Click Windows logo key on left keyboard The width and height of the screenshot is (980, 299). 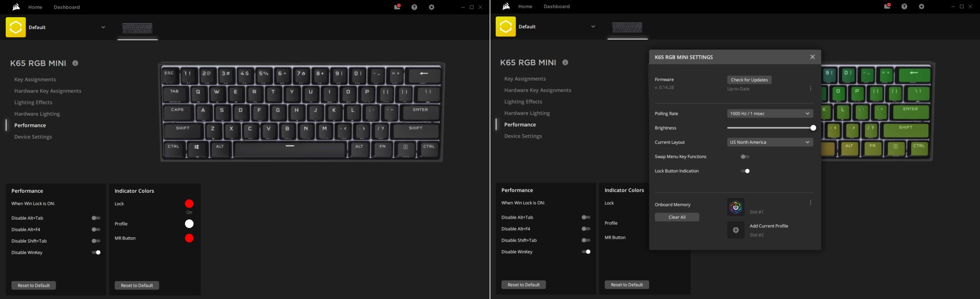click(197, 149)
